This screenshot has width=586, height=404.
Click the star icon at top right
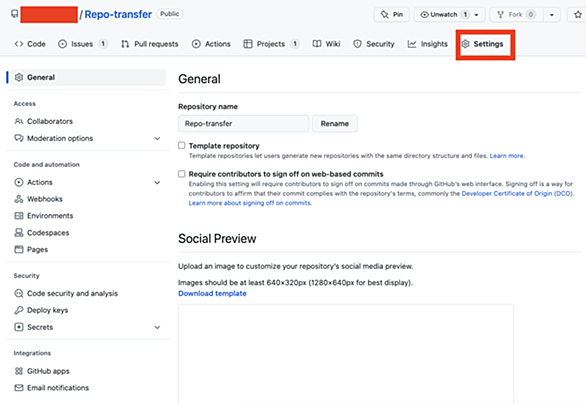click(578, 15)
